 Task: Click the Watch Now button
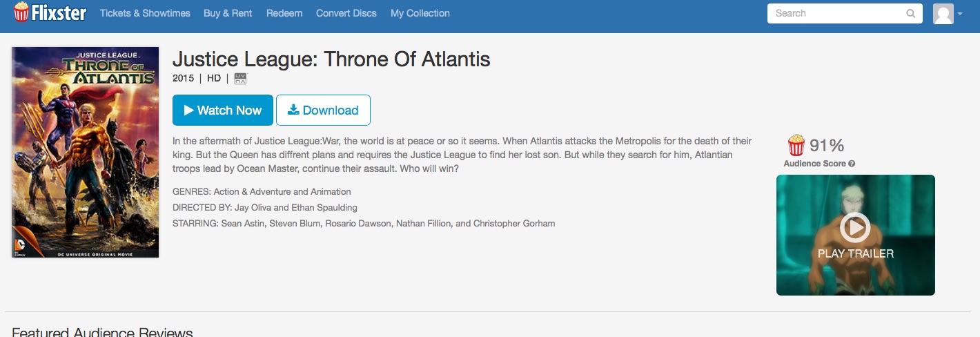(x=223, y=110)
